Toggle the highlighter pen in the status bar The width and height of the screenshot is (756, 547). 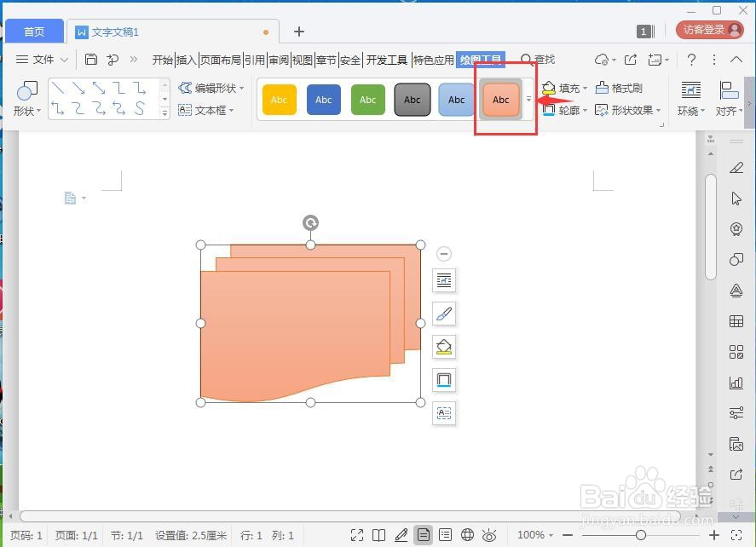coord(402,535)
